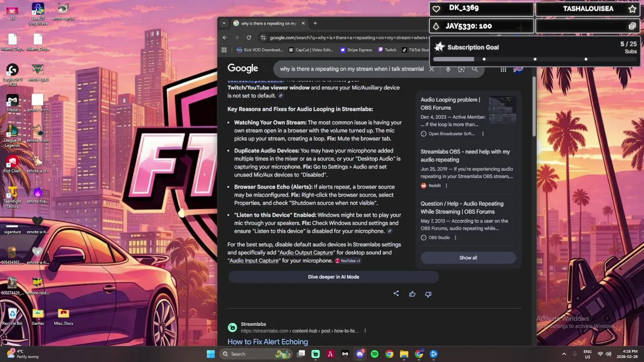This screenshot has height=362, width=644.
Task: Open the CapCut Video Editor bookmark
Action: [x=310, y=50]
